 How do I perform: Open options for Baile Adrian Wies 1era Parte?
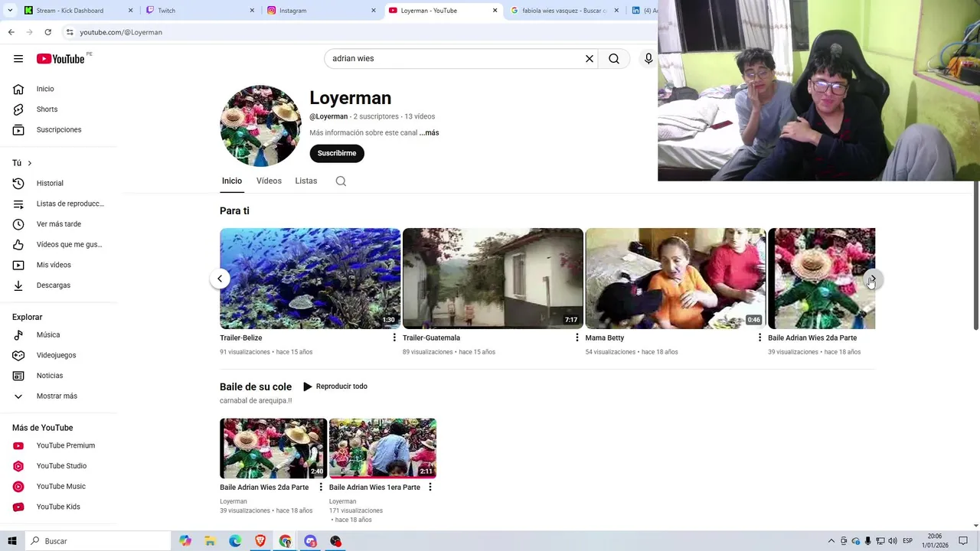(x=430, y=487)
